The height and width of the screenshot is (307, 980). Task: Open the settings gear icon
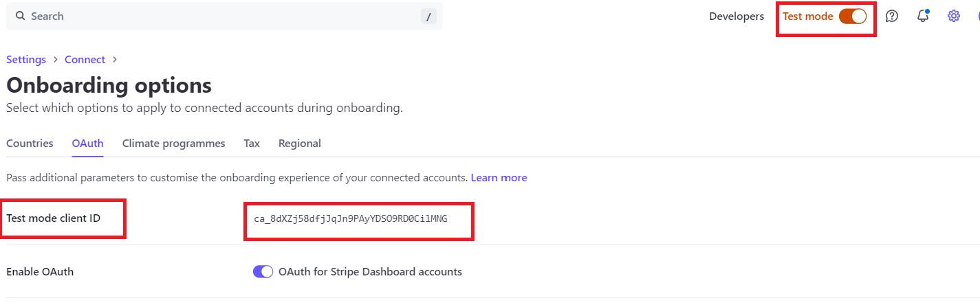[954, 16]
